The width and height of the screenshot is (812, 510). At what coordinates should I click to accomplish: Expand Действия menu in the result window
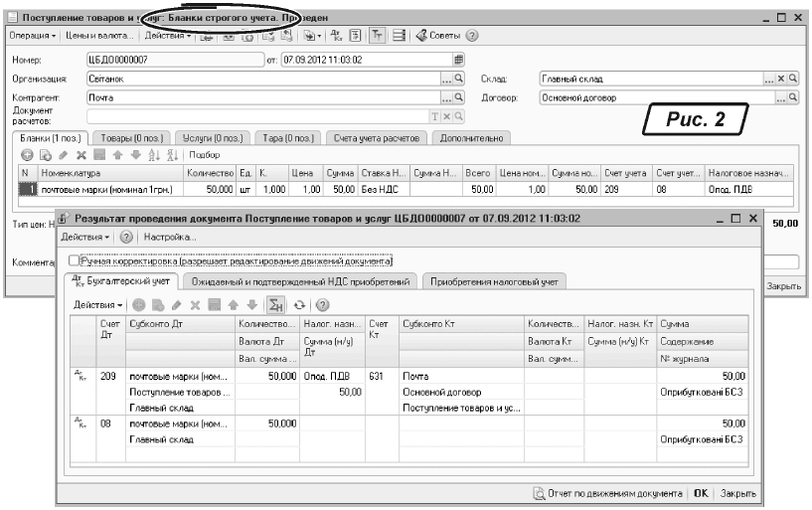[85, 238]
